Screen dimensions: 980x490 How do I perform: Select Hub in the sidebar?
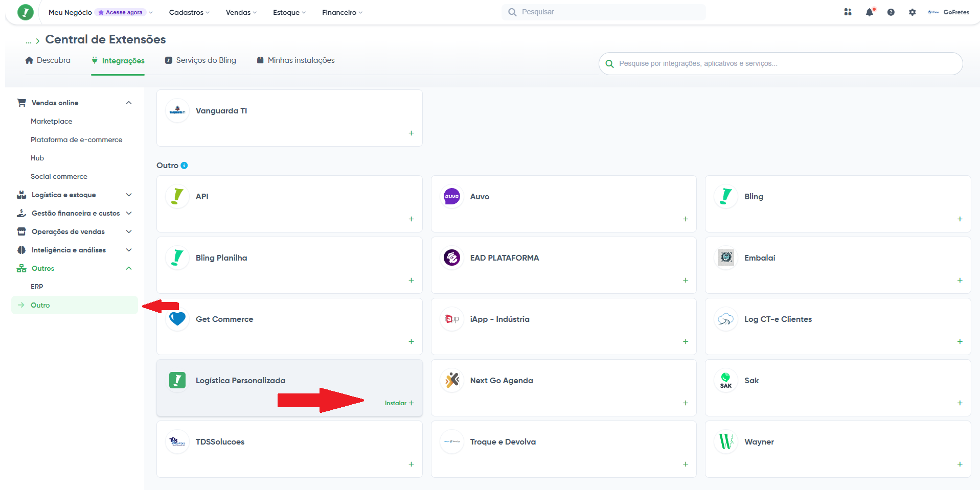[37, 158]
